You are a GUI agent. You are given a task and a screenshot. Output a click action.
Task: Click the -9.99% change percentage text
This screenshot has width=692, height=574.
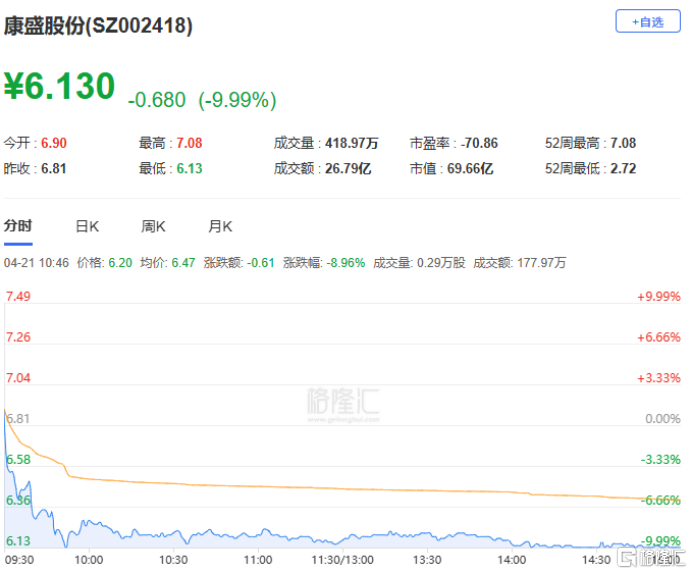click(x=237, y=100)
